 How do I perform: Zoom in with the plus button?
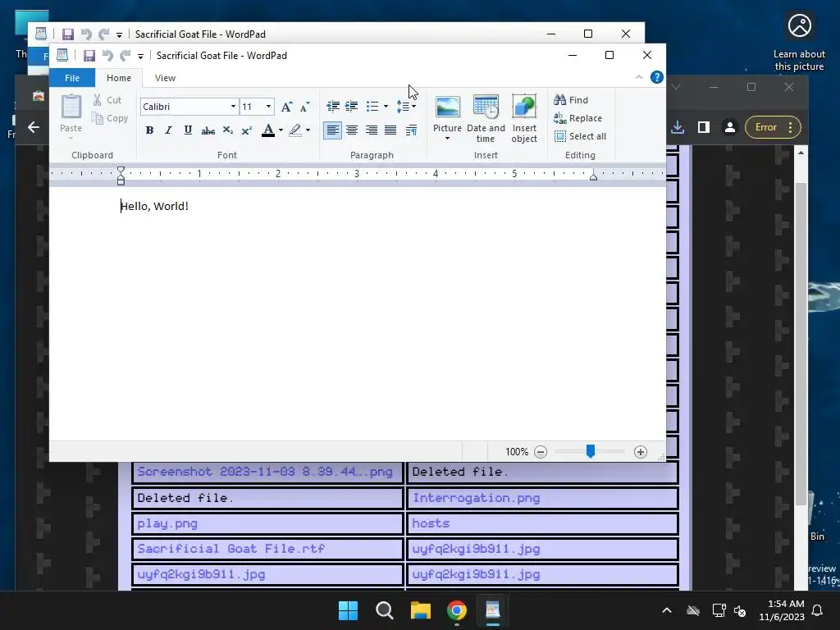coord(640,452)
